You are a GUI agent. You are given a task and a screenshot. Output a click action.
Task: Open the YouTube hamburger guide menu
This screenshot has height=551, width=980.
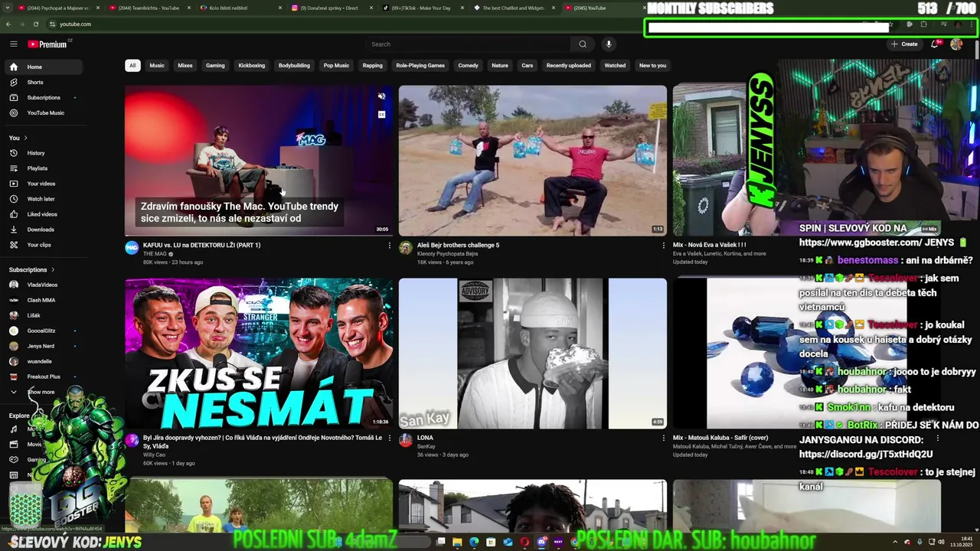pyautogui.click(x=13, y=44)
